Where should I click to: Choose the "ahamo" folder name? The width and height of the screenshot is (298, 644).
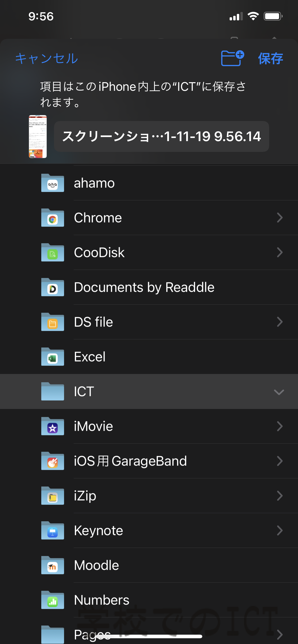point(94,183)
